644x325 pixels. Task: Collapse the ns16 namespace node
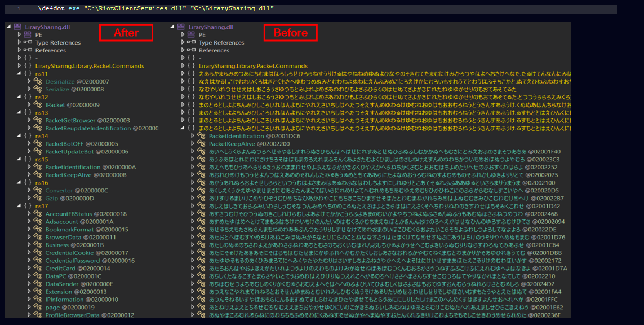click(x=19, y=183)
